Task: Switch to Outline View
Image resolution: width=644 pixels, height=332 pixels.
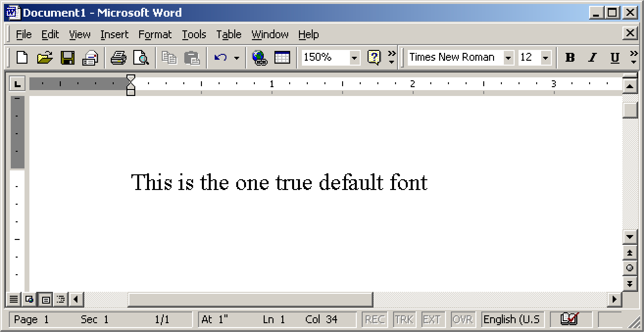Action: click(x=60, y=299)
